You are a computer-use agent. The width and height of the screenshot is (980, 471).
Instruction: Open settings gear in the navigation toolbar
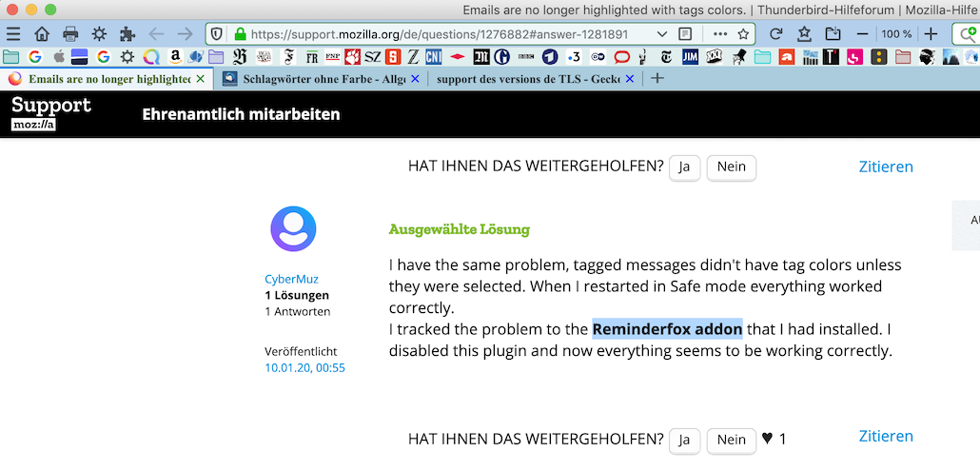coord(99,33)
